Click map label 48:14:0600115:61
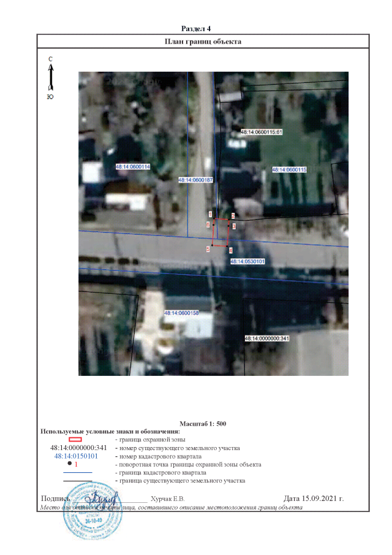The image size is (392, 555). 262,132
